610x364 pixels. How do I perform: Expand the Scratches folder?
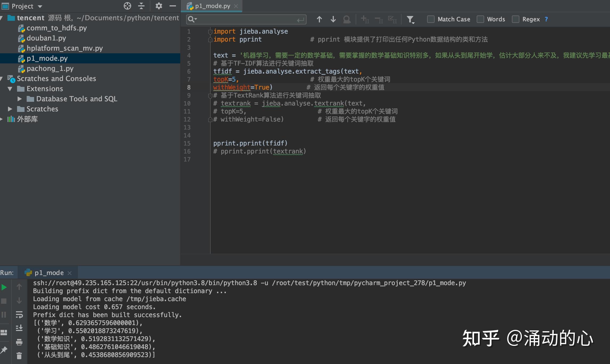point(10,109)
